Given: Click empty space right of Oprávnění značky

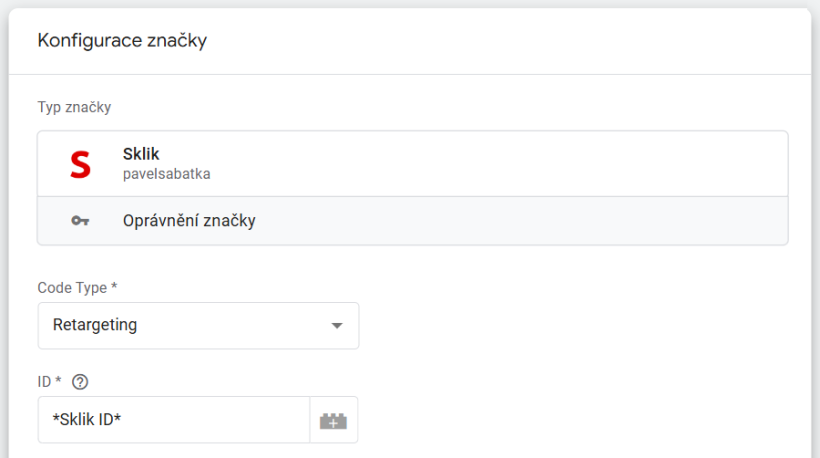Looking at the screenshot, I should 520,221.
